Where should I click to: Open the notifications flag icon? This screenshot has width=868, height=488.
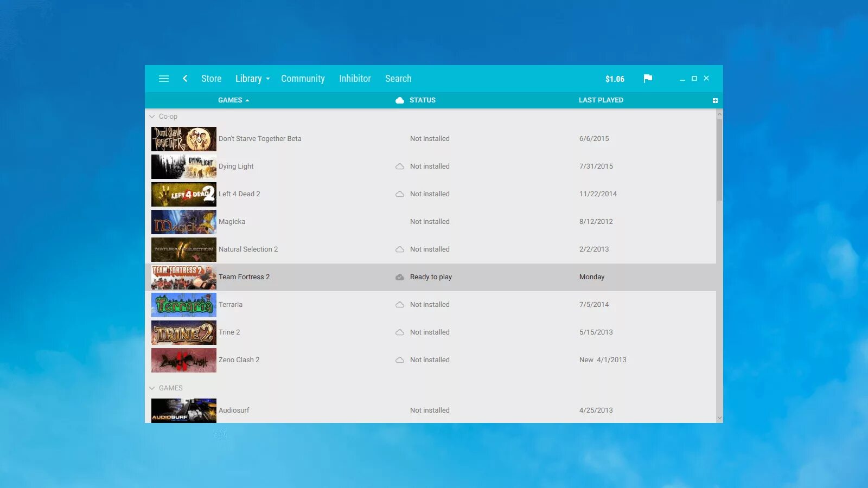point(648,79)
